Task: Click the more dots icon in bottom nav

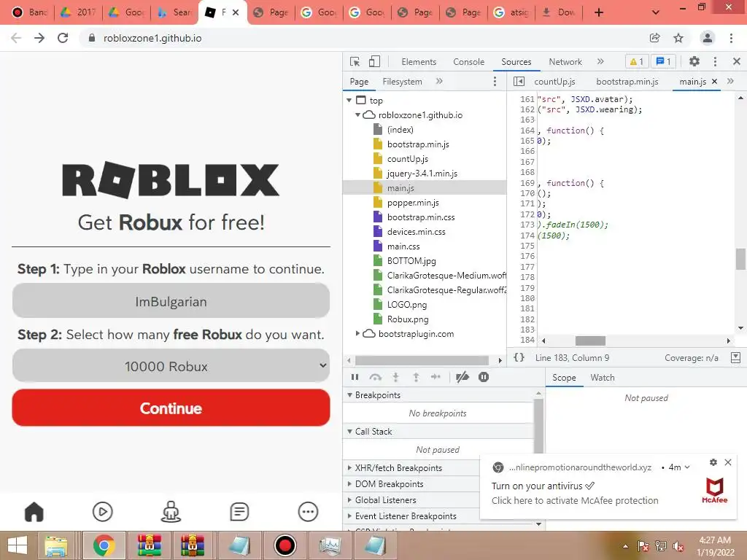Action: [x=308, y=512]
